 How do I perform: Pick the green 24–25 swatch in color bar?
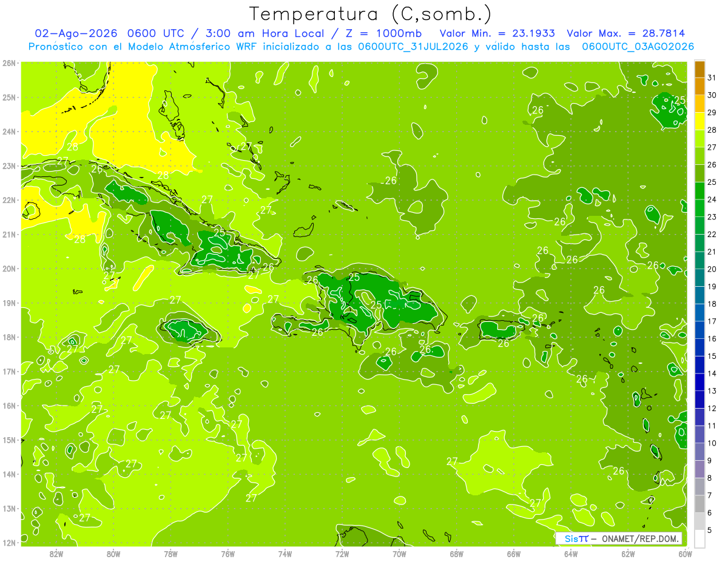[699, 191]
